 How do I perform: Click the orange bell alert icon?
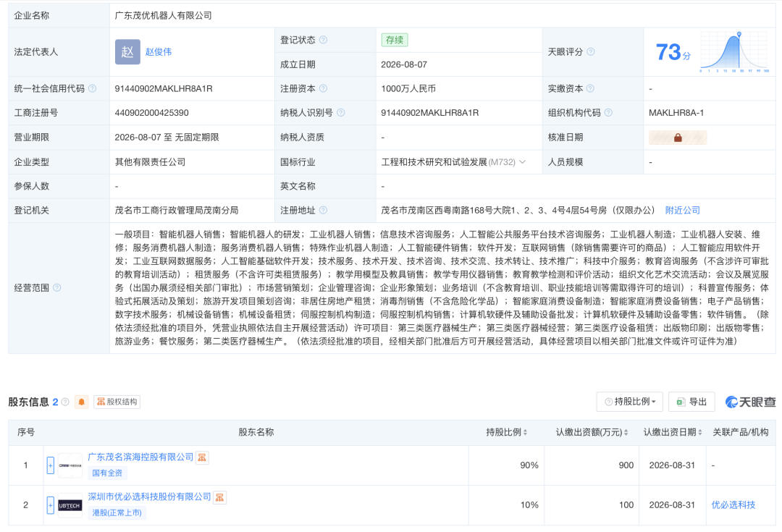click(x=81, y=402)
